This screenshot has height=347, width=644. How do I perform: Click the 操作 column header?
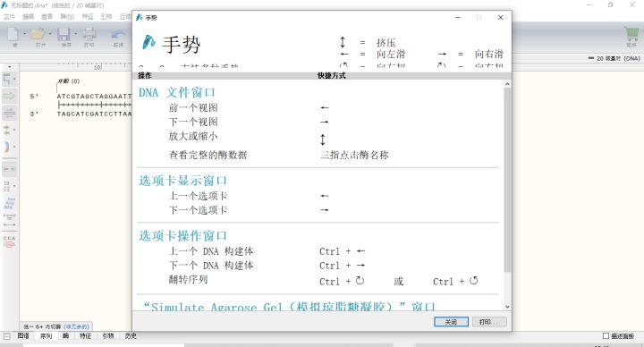[145, 75]
